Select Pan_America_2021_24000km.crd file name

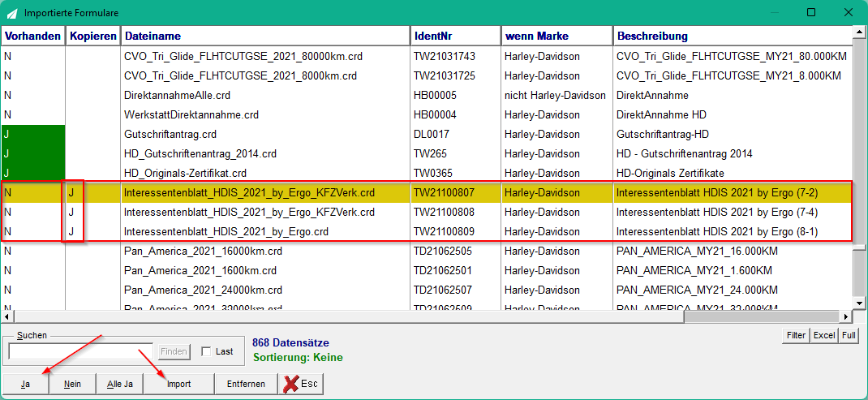point(203,290)
